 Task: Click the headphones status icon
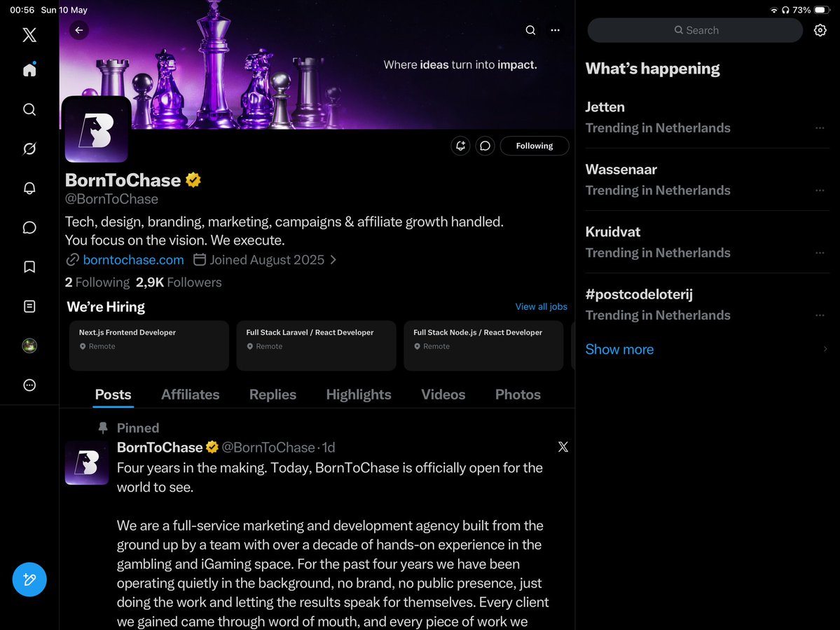(x=785, y=10)
